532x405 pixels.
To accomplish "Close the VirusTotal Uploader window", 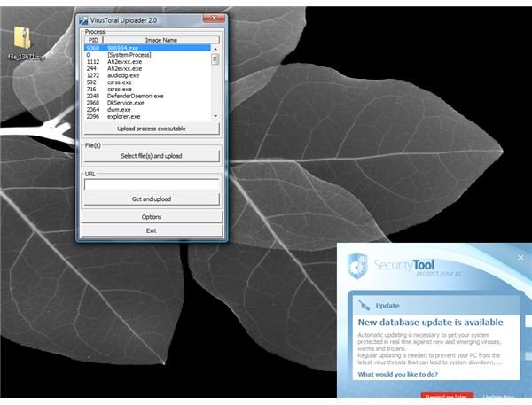I will tap(214, 19).
